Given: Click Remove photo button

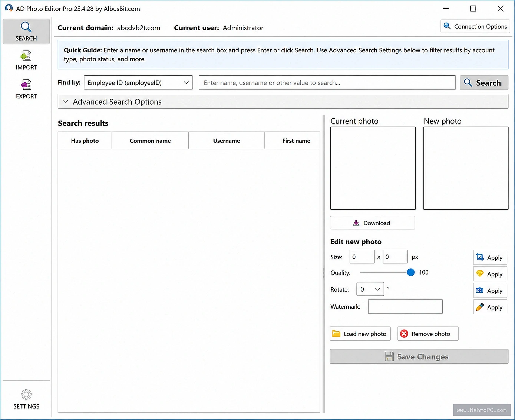Looking at the screenshot, I should (428, 334).
